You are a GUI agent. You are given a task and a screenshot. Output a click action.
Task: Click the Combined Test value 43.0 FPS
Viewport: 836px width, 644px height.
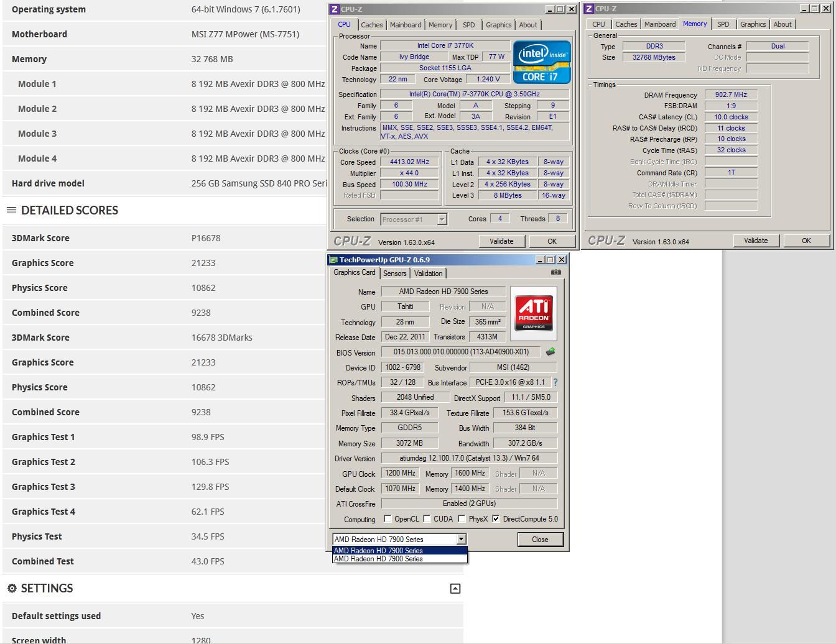tap(208, 561)
